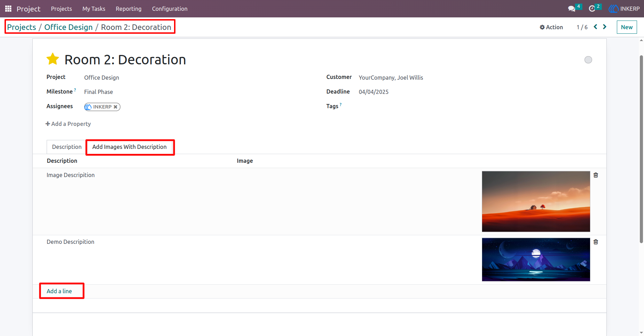
Task: Select Add Images With Description tab
Action: [129, 147]
